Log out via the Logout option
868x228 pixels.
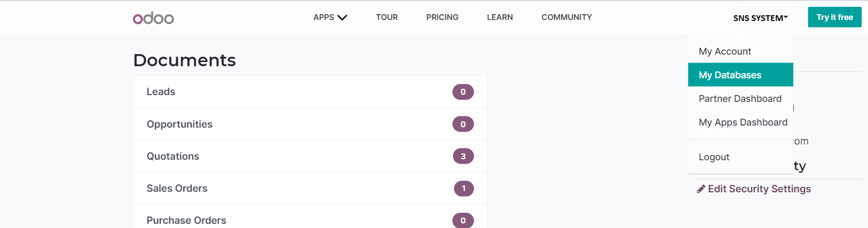[x=714, y=157]
